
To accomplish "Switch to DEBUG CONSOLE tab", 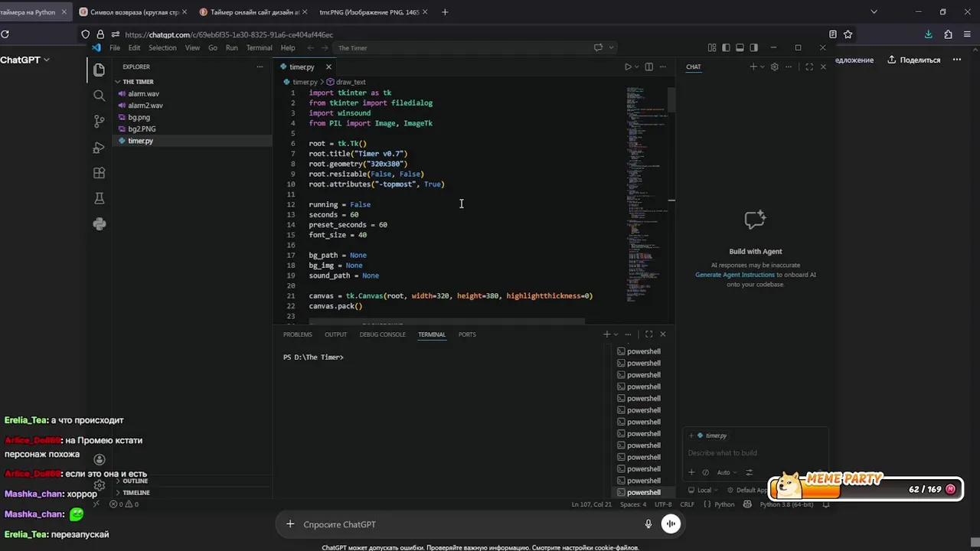I will (382, 334).
